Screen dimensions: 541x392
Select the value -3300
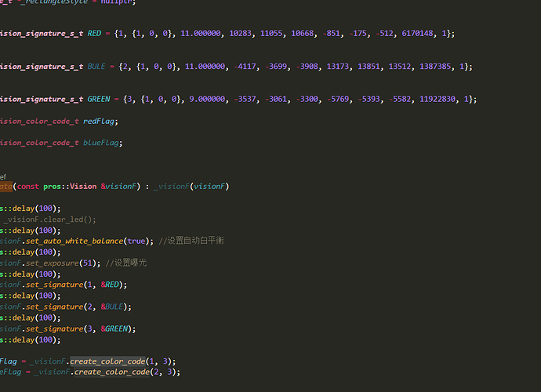pos(307,100)
